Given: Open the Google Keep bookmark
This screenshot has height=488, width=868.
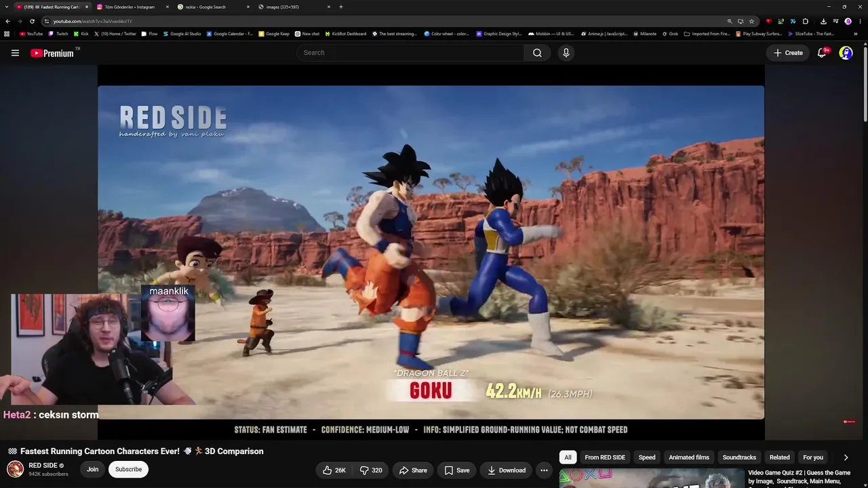Looking at the screenshot, I should (274, 34).
